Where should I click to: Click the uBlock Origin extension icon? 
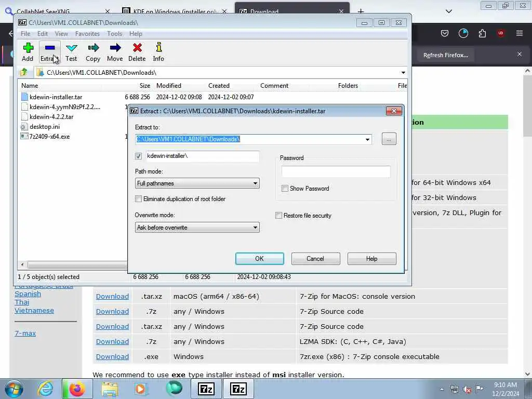coord(501,33)
